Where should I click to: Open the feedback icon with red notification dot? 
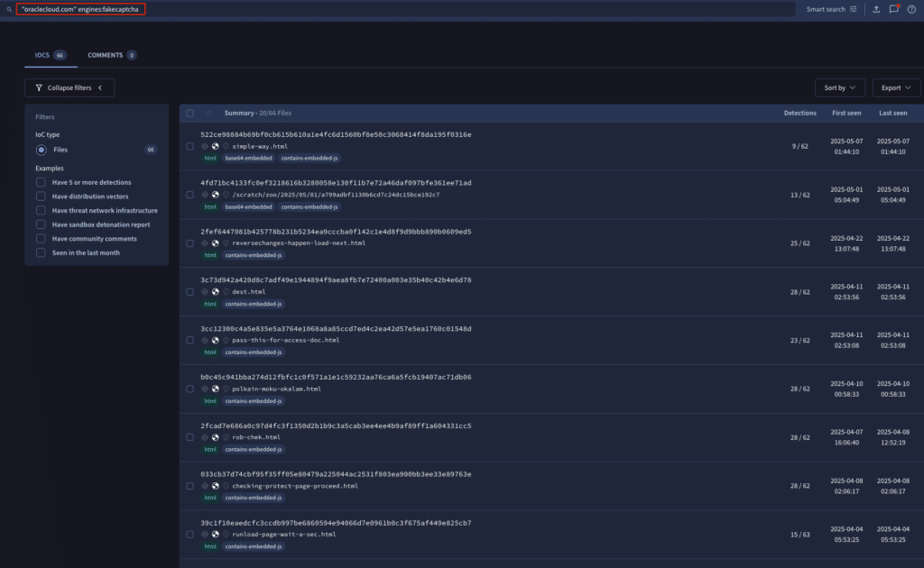[894, 8]
